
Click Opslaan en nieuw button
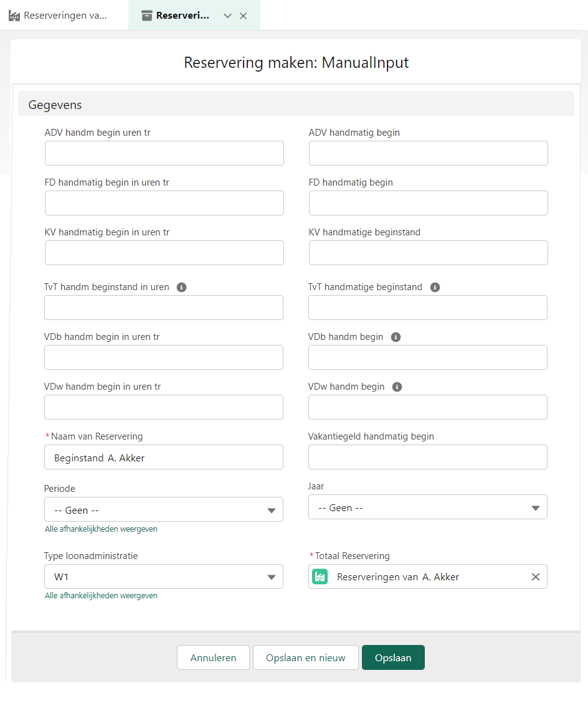305,657
